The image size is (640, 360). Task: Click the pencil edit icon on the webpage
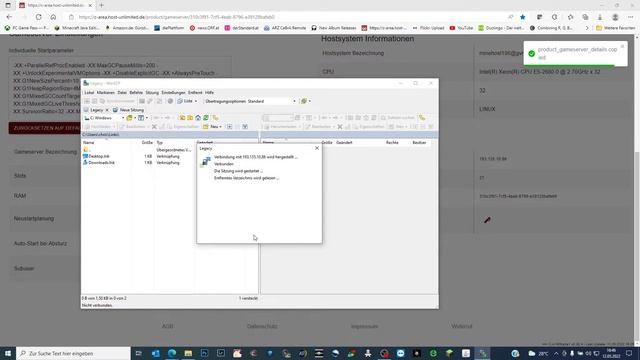tap(487, 220)
